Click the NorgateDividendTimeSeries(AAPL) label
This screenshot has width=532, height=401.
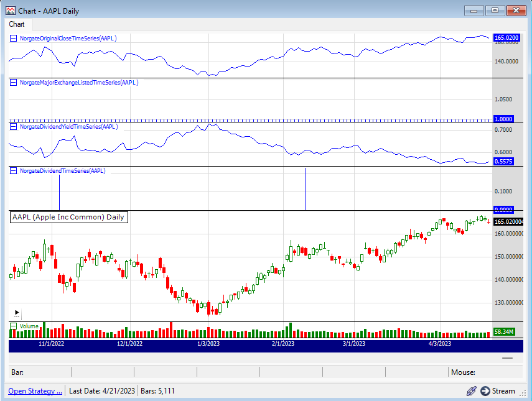click(63, 170)
